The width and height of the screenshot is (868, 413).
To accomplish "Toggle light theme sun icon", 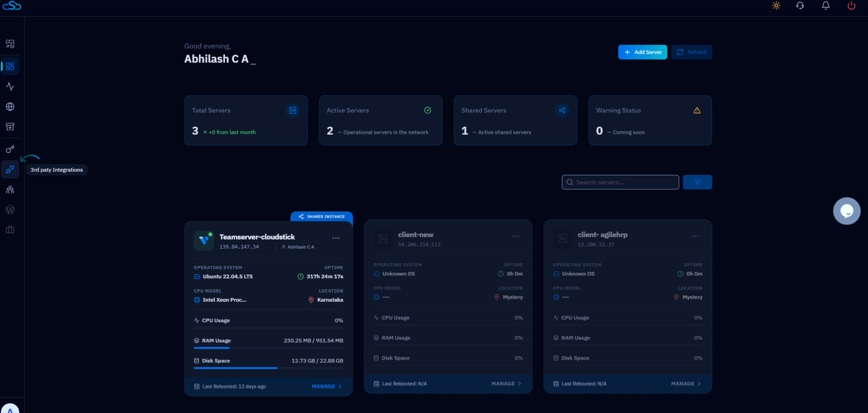I will pos(776,5).
